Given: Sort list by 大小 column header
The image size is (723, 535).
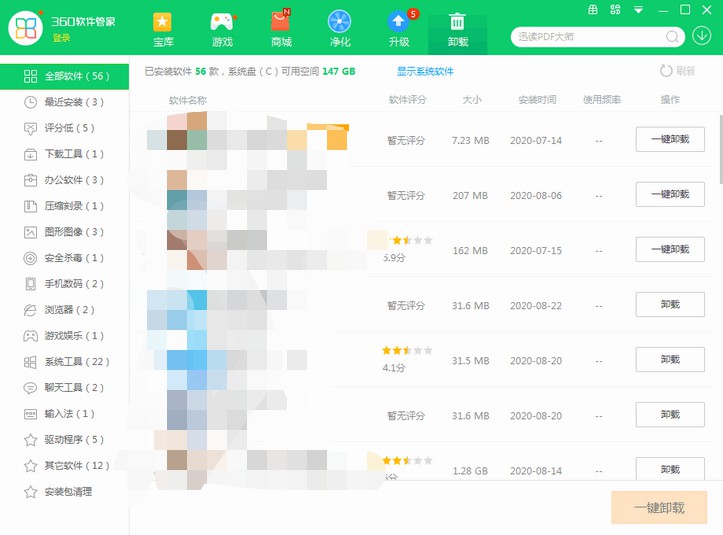Looking at the screenshot, I should coord(471,100).
